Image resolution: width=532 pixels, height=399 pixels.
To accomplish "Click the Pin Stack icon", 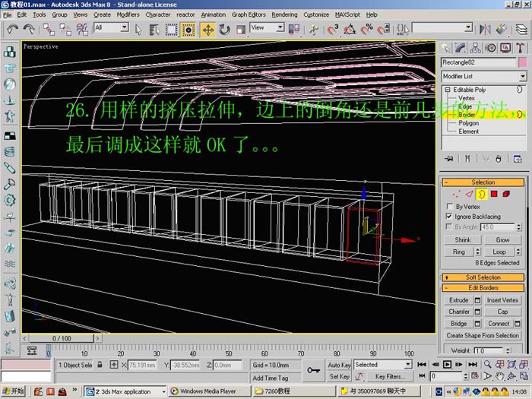I will (449, 159).
